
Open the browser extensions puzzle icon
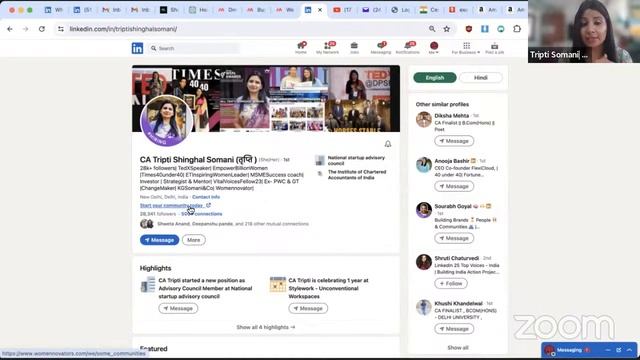coord(517,29)
